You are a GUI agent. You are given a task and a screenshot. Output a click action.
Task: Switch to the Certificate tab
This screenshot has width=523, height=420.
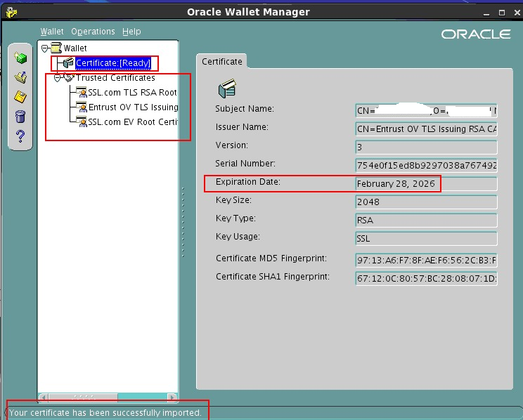[222, 62]
